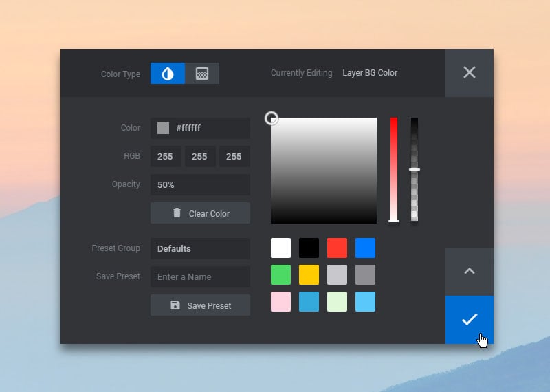The height and width of the screenshot is (392, 550).
Task: Choose the royal blue preset swatch
Action: click(x=365, y=248)
